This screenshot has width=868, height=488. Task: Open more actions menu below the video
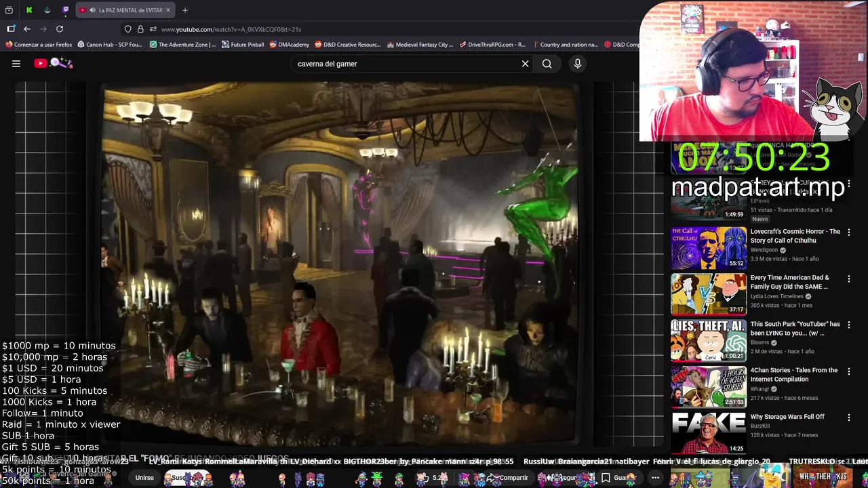point(655,478)
